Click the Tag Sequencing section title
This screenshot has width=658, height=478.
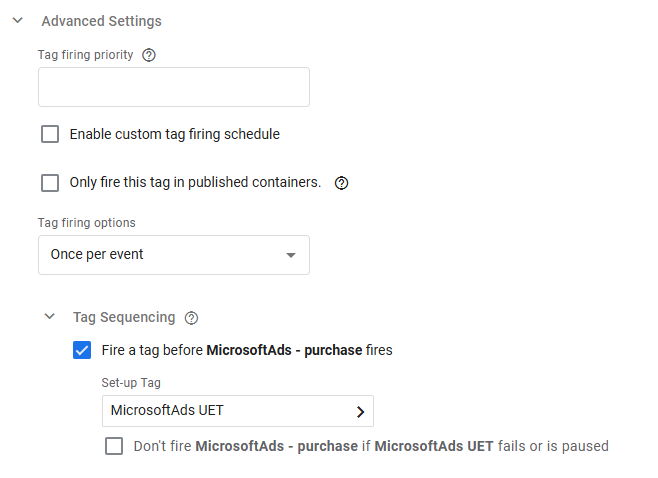click(x=123, y=317)
